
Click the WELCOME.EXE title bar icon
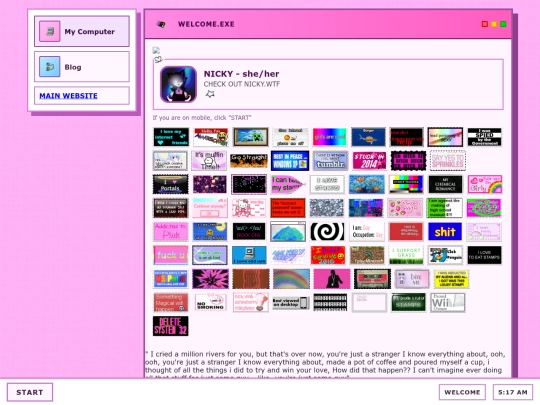(161, 24)
